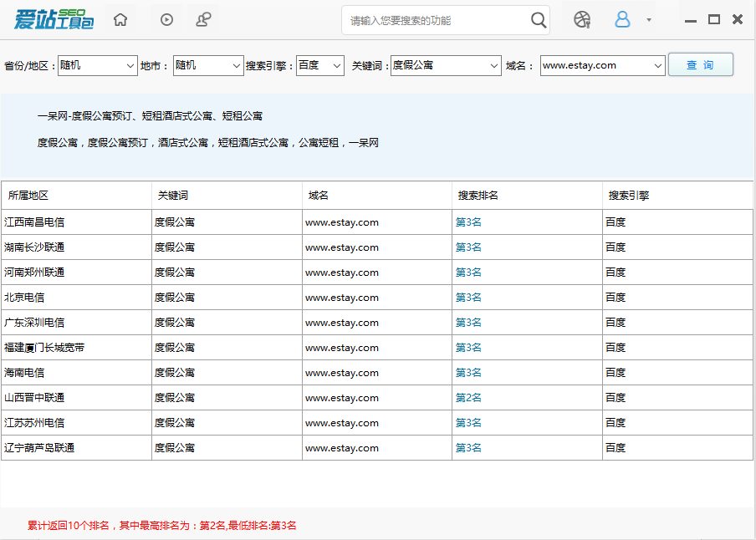Click the magnifier search icon
The image size is (756, 540).
point(539,20)
